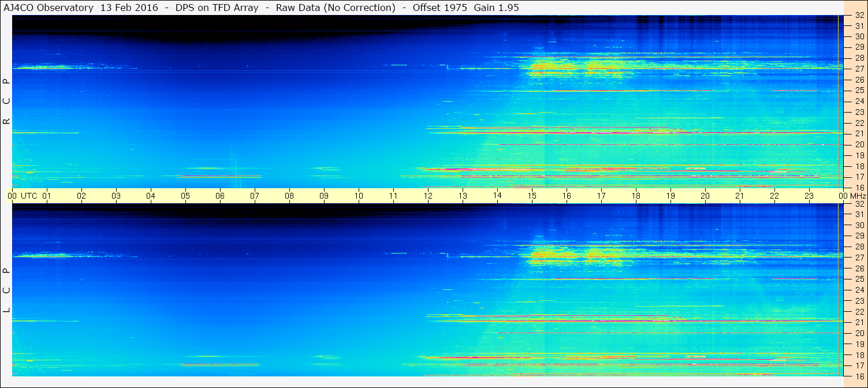Click the vertical 'L C P' panel label
868x388 pixels.
7,290
